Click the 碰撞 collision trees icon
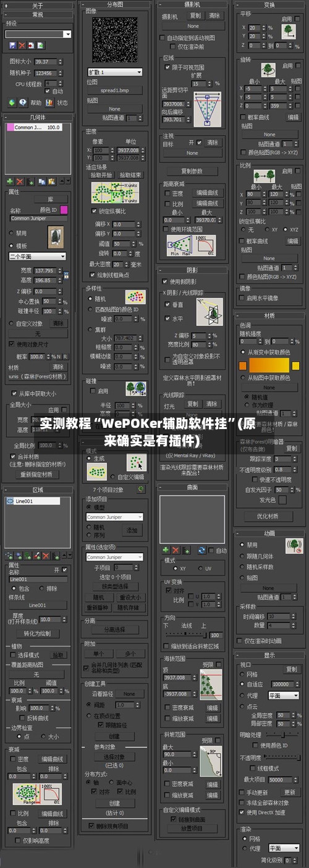Viewport: 309px width, 868px height. click(135, 388)
